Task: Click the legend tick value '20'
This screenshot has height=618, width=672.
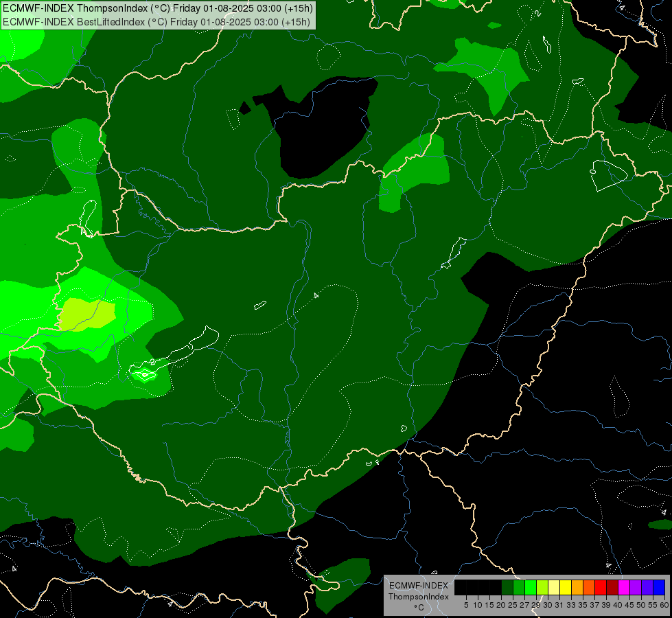Action: (502, 605)
